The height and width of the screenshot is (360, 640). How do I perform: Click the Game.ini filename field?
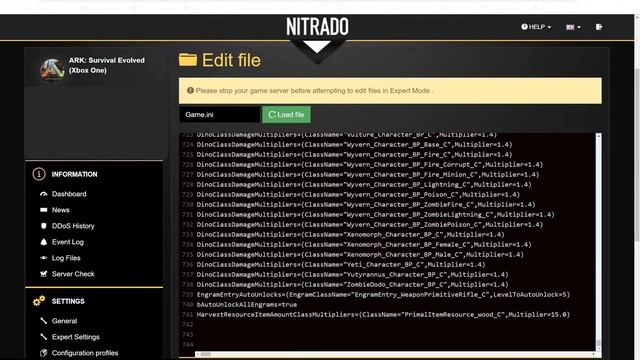pyautogui.click(x=219, y=115)
